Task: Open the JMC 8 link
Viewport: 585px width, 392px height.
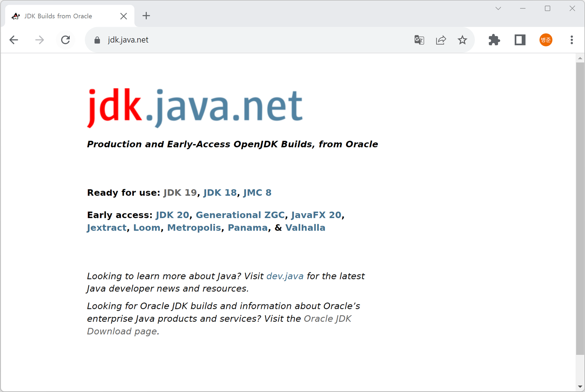Action: coord(257,193)
